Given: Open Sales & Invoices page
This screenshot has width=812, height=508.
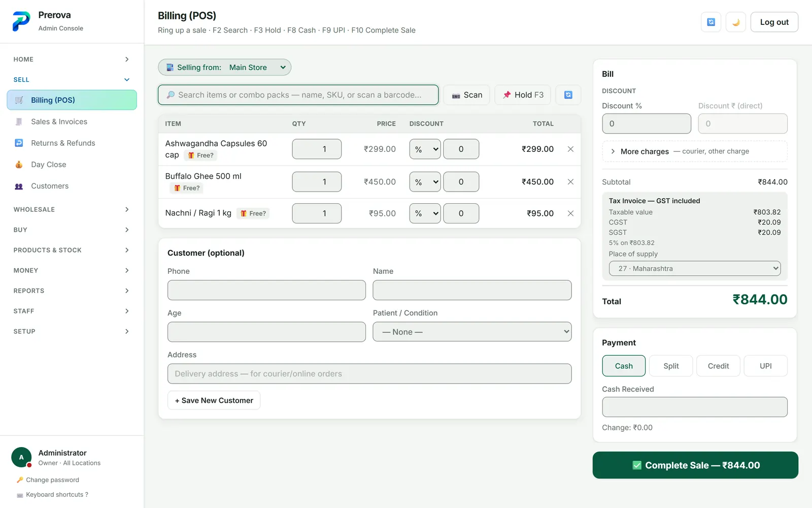Looking at the screenshot, I should 72,122.
